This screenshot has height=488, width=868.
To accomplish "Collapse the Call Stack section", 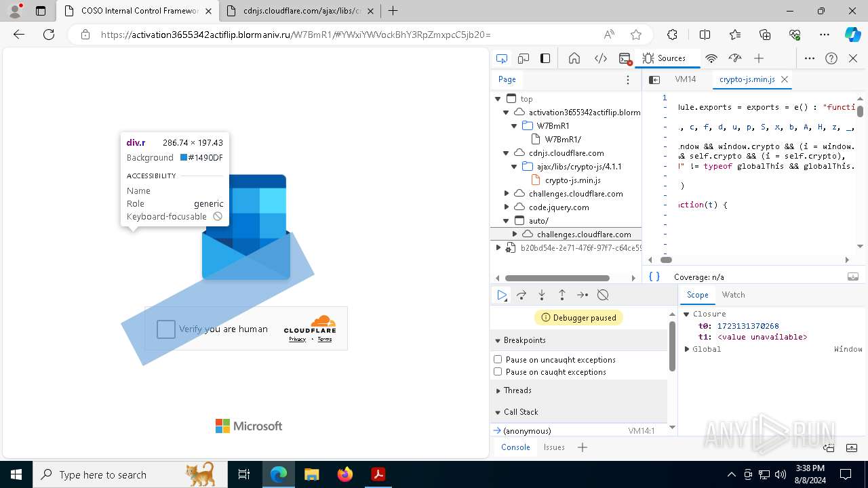I will (498, 412).
